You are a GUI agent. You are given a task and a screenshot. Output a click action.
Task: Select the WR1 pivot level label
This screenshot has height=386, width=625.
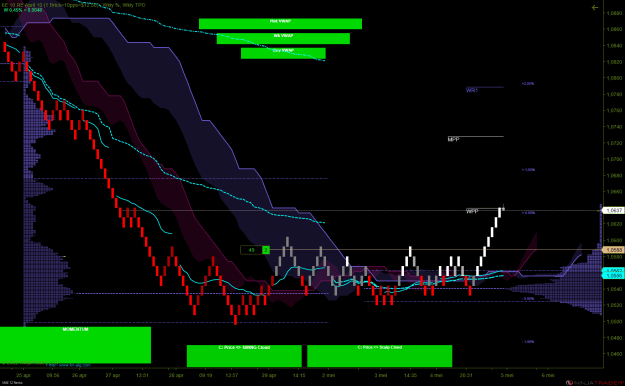[472, 91]
